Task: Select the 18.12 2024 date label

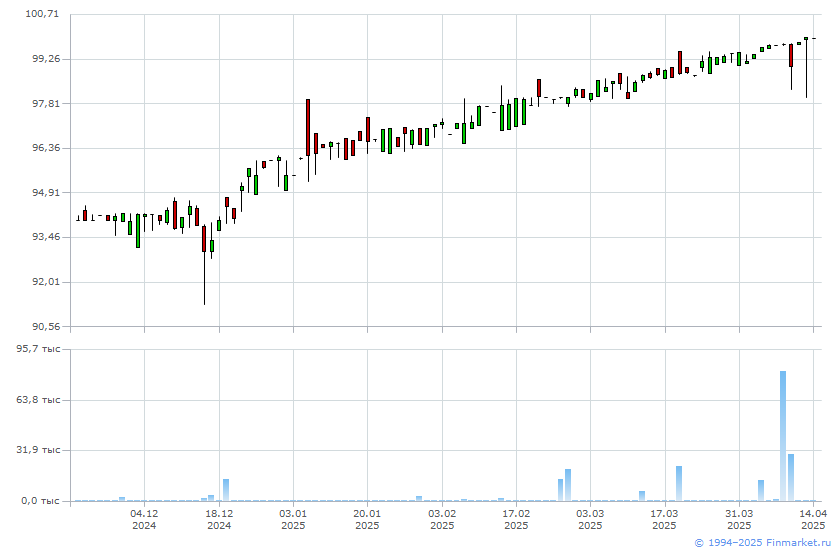Action: pos(219,519)
